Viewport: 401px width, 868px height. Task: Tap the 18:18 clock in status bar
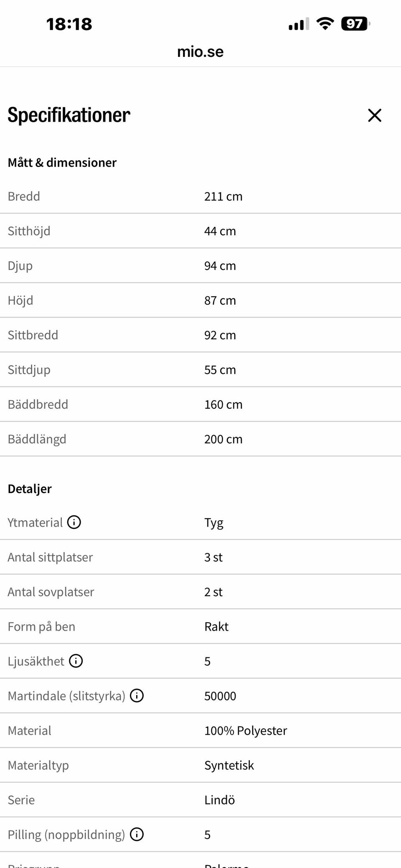(69, 24)
